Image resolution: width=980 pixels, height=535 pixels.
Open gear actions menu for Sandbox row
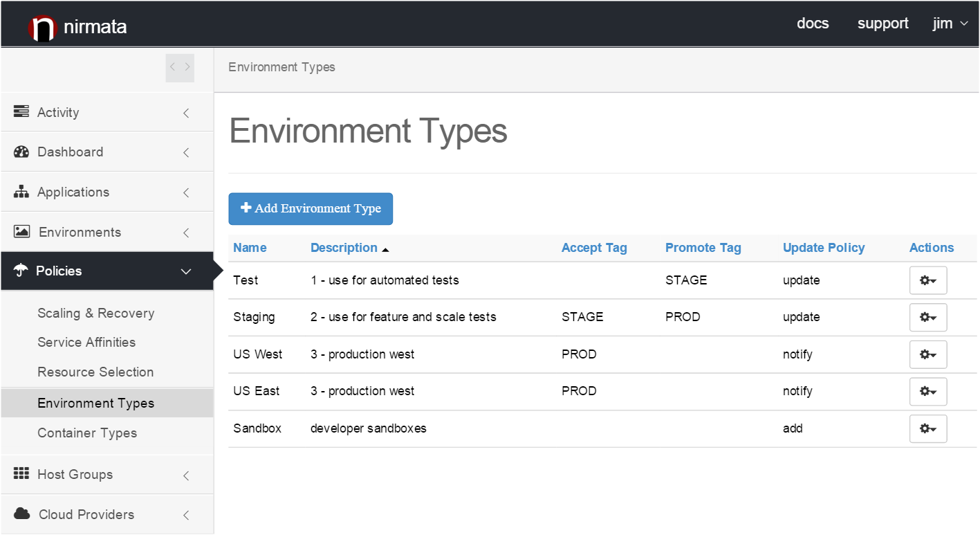(927, 428)
